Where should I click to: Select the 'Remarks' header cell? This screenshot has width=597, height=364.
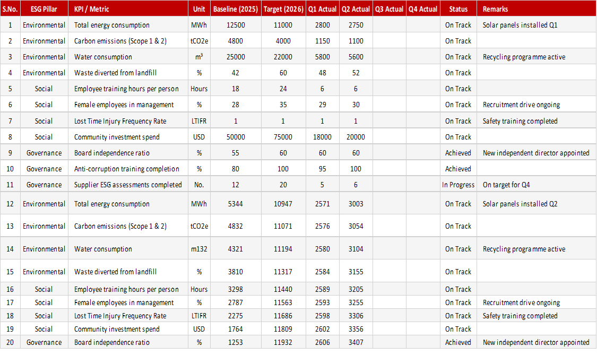(536, 9)
